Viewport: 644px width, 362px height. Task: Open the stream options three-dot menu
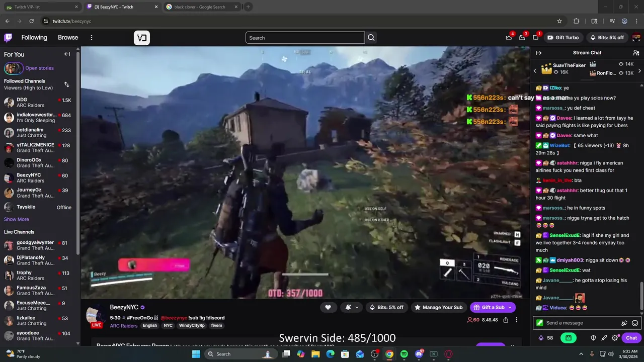516,320
